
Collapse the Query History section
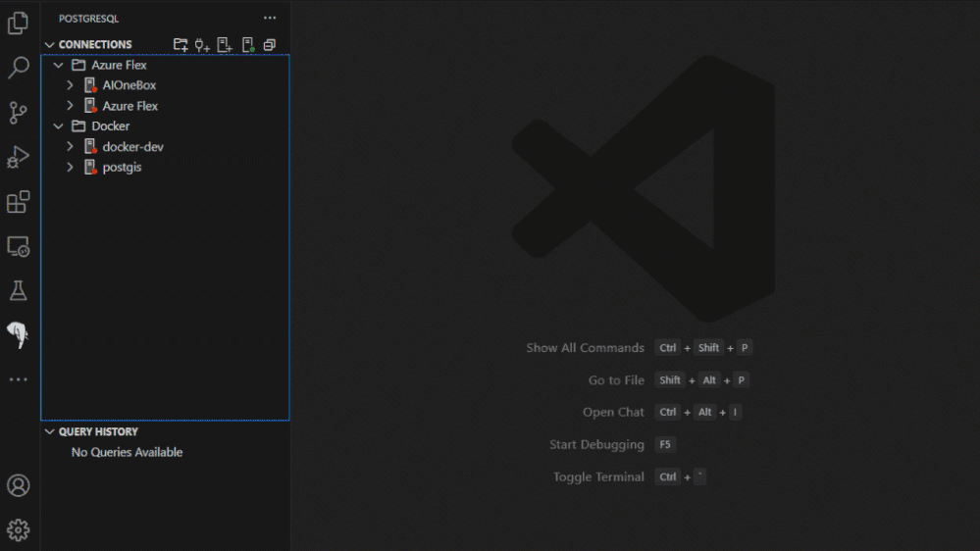click(x=50, y=431)
